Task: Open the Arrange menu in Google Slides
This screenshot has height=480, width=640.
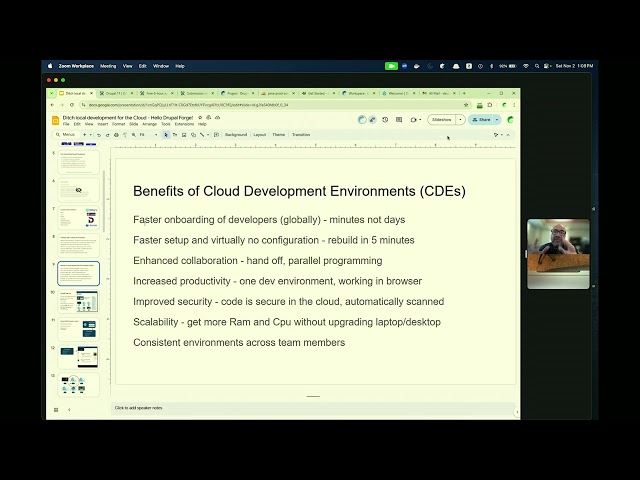Action: point(149,124)
